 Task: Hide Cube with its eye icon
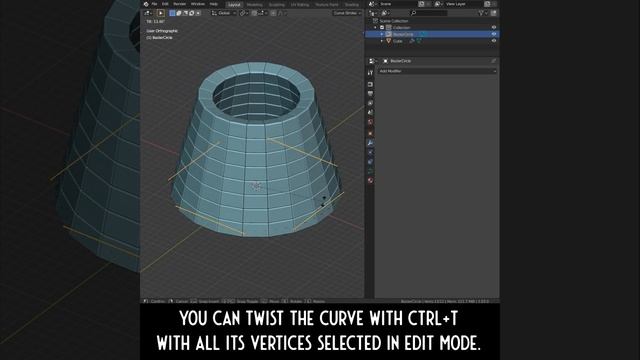click(494, 41)
